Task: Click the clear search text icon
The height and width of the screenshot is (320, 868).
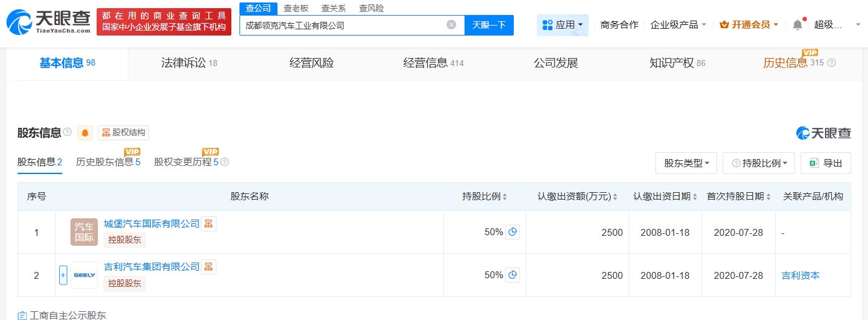Action: coord(451,25)
